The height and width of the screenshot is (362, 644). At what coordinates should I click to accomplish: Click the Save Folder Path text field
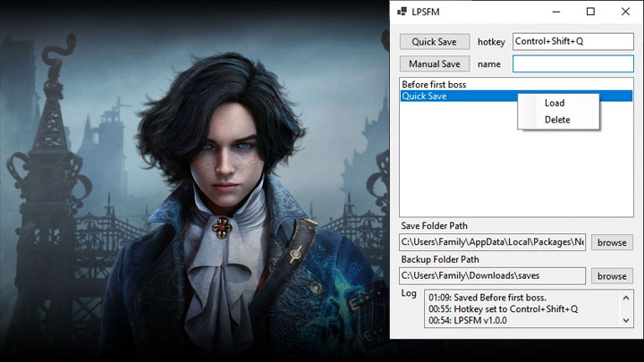492,242
